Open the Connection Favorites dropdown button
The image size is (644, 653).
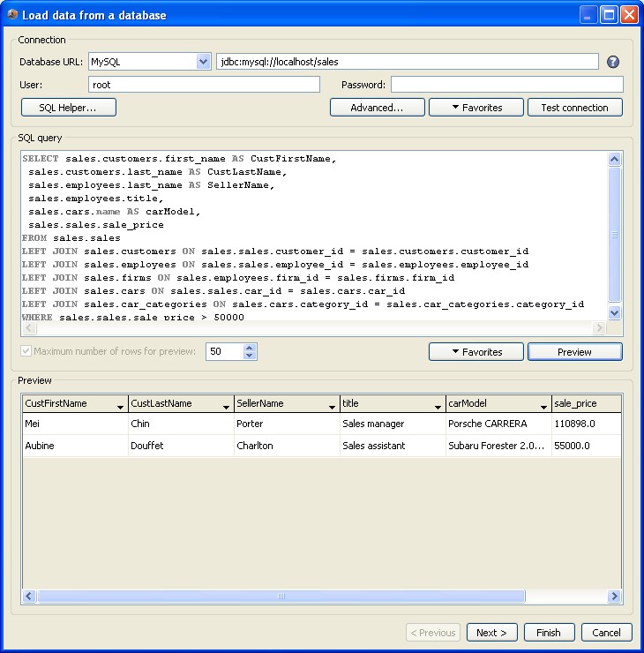pos(476,108)
